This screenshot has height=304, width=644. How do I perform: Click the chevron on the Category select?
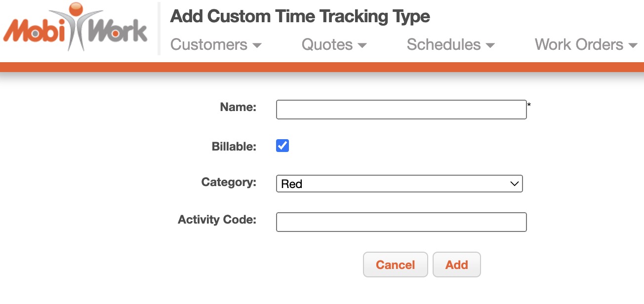point(514,184)
